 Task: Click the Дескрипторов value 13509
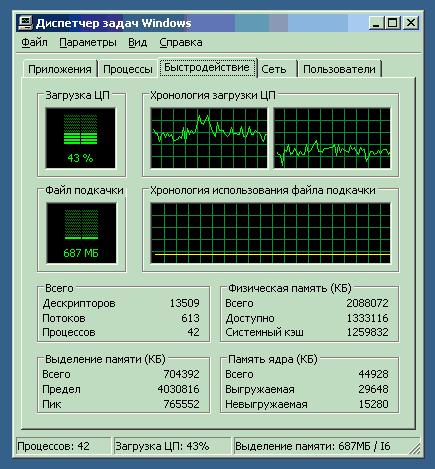click(184, 303)
